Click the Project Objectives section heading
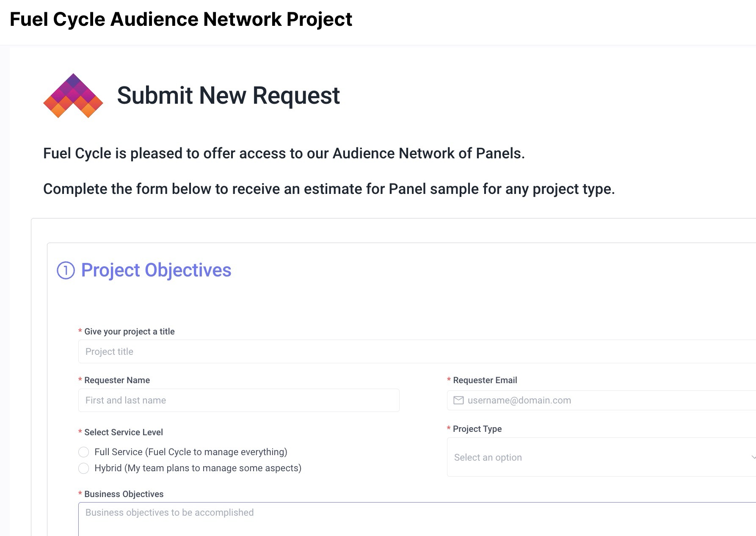Viewport: 756px width, 536px height. [156, 270]
